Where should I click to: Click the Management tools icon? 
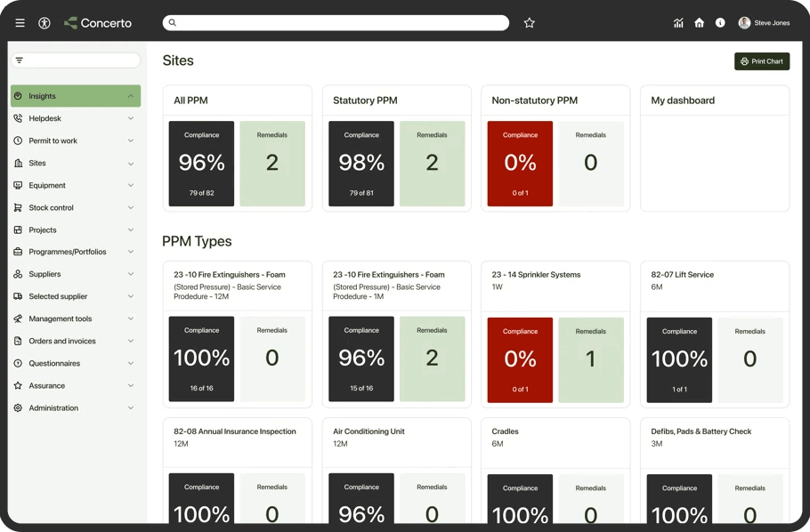(19, 318)
